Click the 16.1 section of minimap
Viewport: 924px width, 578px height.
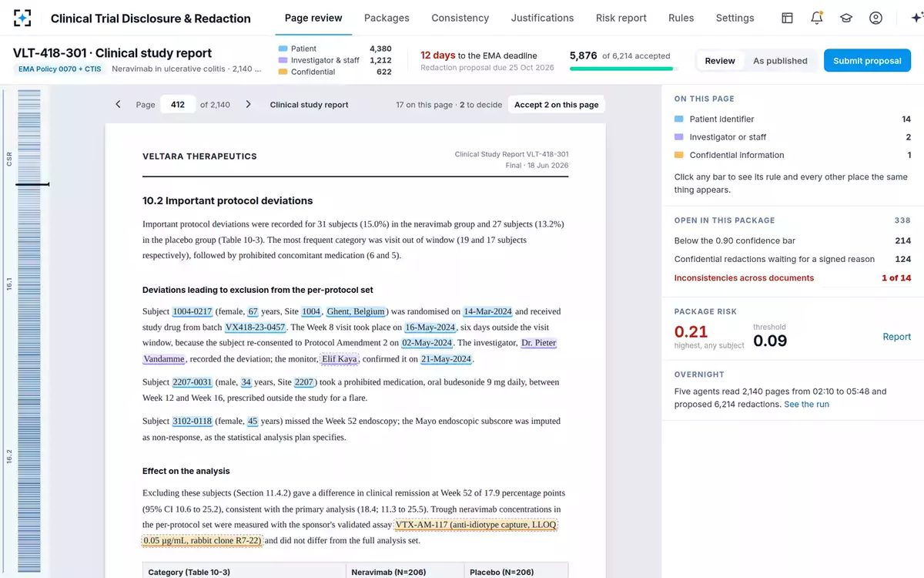9,283
